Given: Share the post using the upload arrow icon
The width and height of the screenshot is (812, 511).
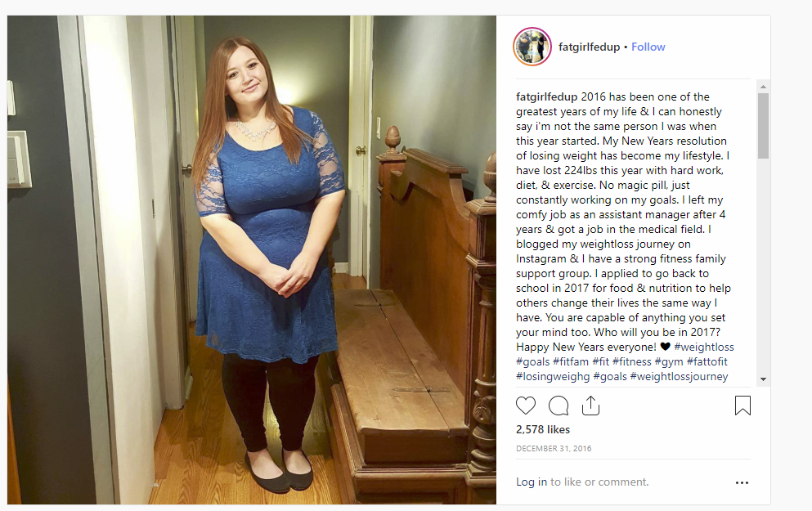Looking at the screenshot, I should pyautogui.click(x=590, y=406).
